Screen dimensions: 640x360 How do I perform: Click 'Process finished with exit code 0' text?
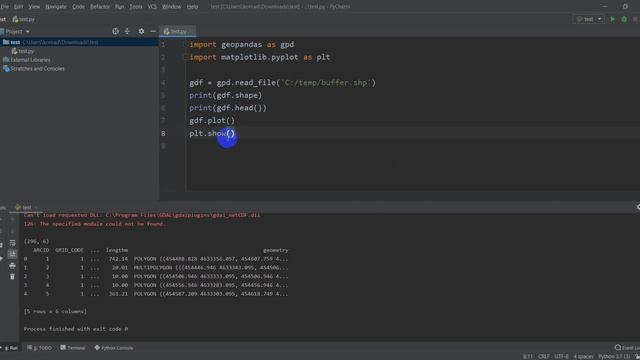[76, 329]
